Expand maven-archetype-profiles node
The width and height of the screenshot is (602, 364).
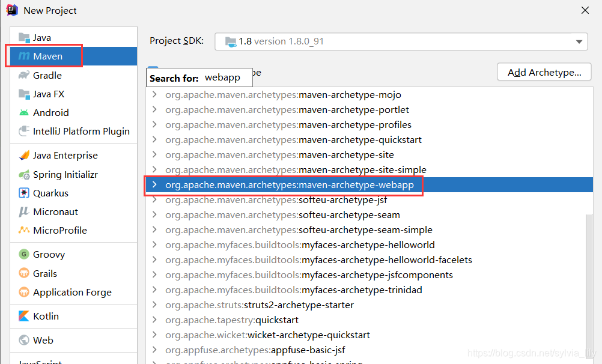(x=154, y=124)
